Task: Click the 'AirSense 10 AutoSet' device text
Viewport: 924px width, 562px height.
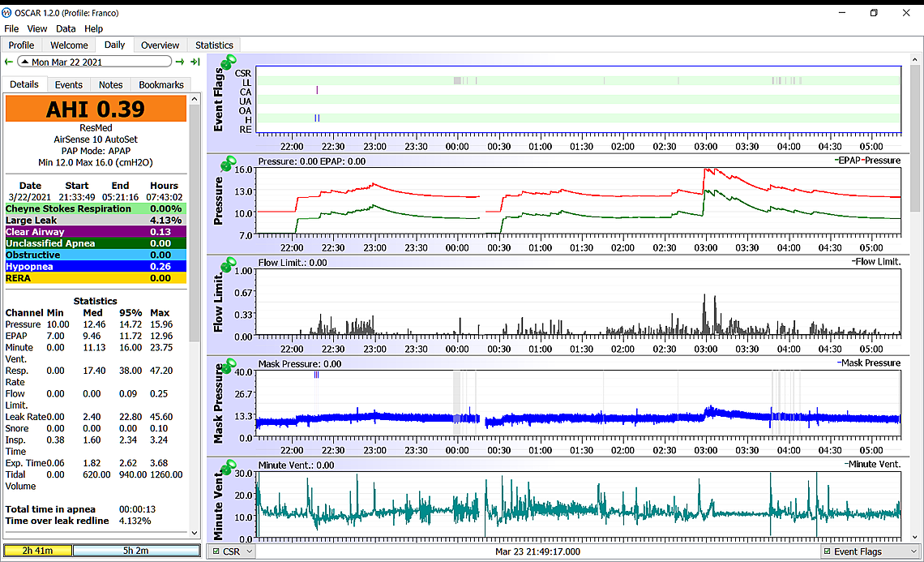Action: point(96,139)
